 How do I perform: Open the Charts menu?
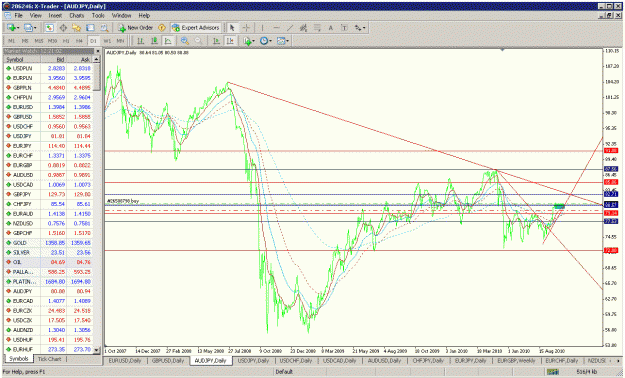pos(77,15)
